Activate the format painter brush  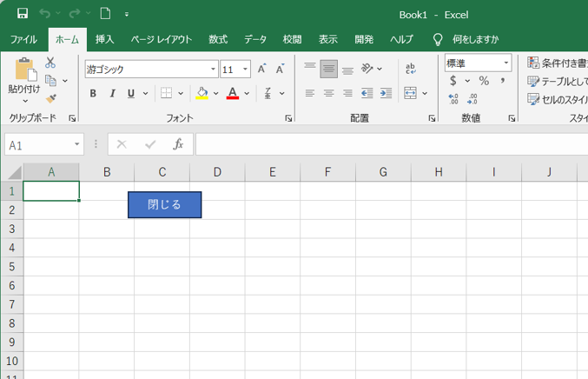[50, 98]
